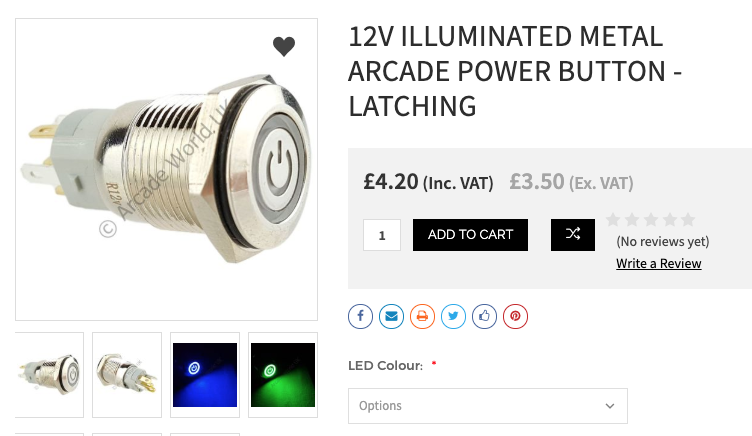Share product on Facebook
Screen dimensions: 752x436
(x=361, y=316)
